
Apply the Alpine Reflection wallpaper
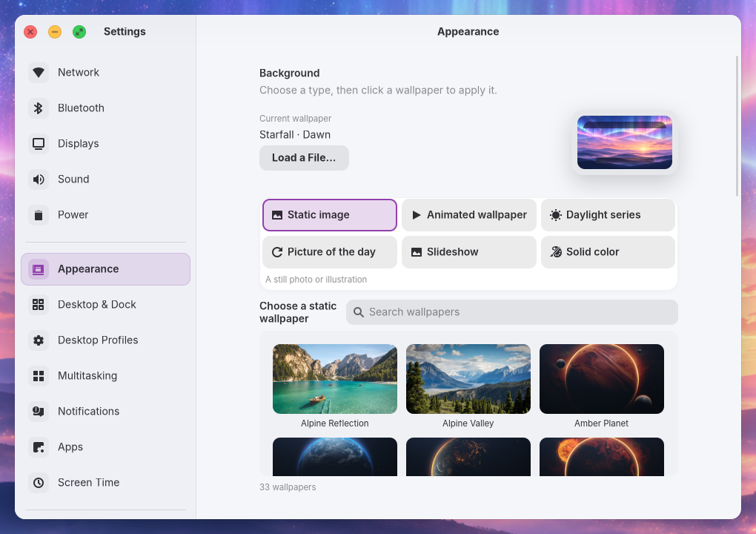click(335, 379)
